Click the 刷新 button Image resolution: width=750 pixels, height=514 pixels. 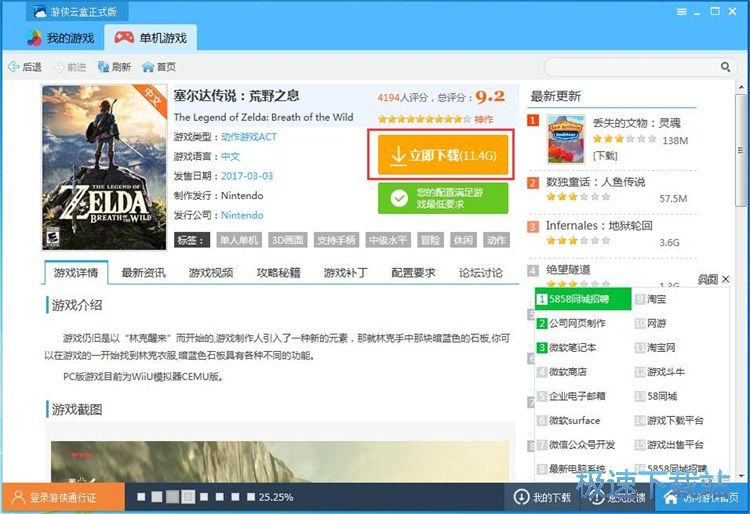(114, 67)
